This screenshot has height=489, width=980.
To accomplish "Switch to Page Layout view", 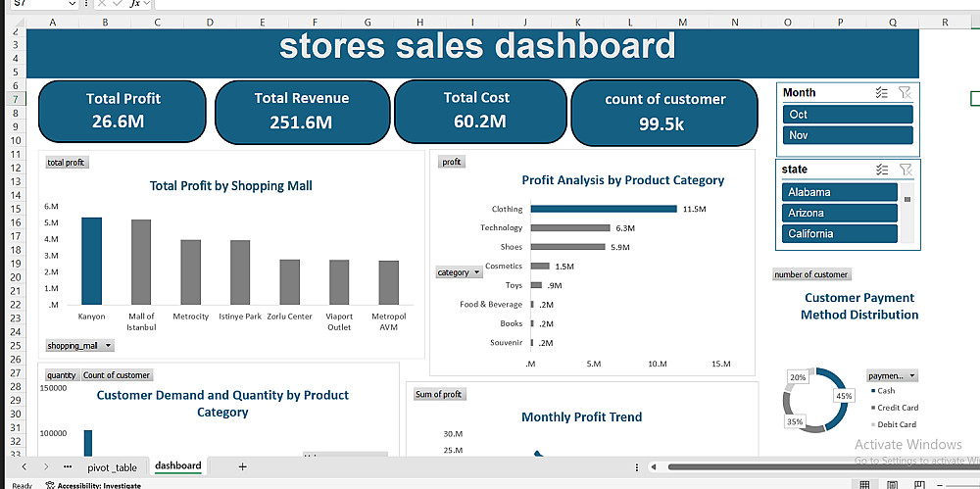I will point(893,485).
